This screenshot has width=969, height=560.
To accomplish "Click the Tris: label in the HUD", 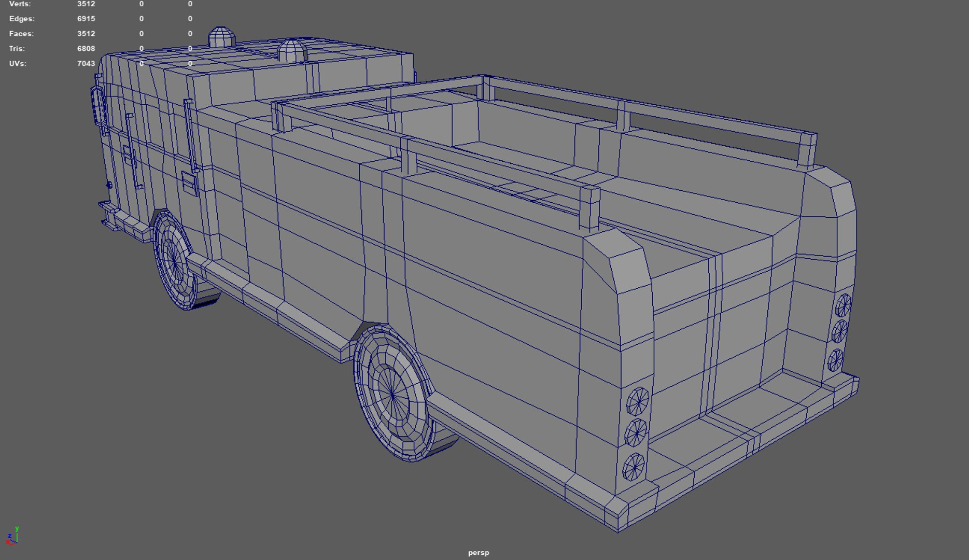I will tap(17, 49).
